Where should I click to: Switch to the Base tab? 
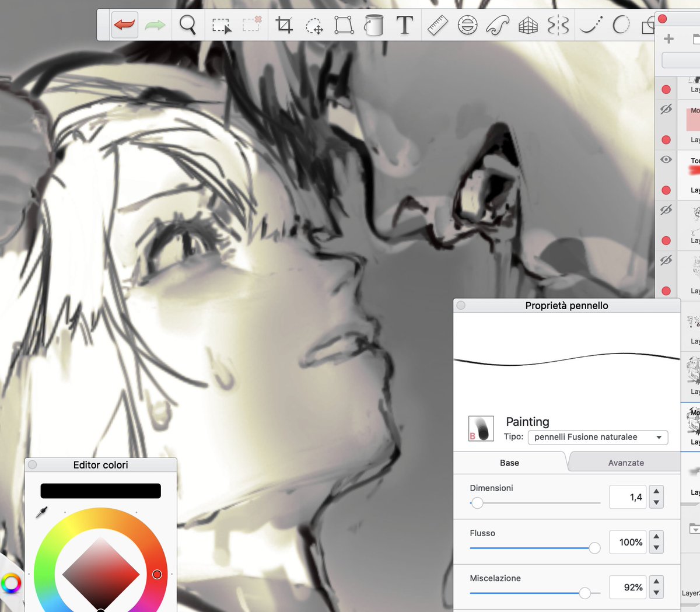click(x=509, y=463)
